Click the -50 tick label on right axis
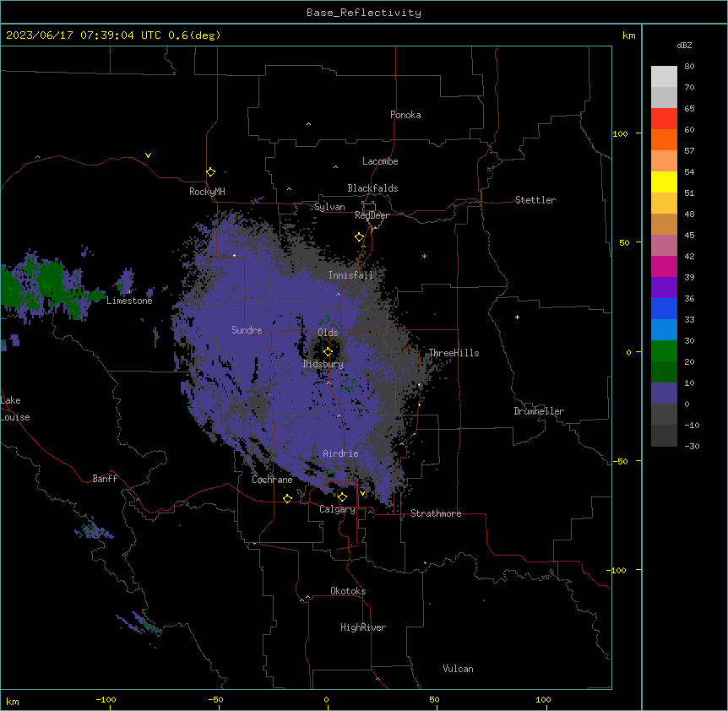 click(620, 461)
